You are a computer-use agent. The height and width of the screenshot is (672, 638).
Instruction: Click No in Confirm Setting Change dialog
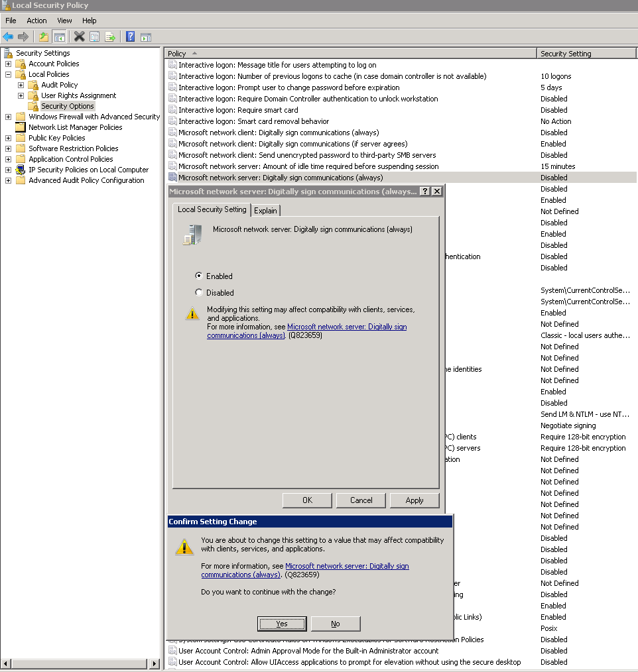pyautogui.click(x=336, y=624)
